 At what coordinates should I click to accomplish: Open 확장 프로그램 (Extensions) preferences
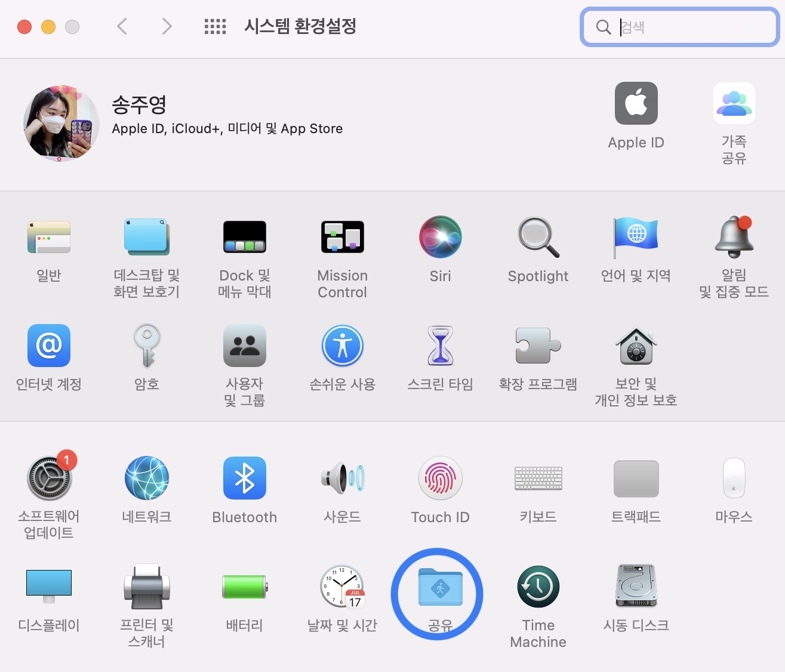tap(538, 346)
